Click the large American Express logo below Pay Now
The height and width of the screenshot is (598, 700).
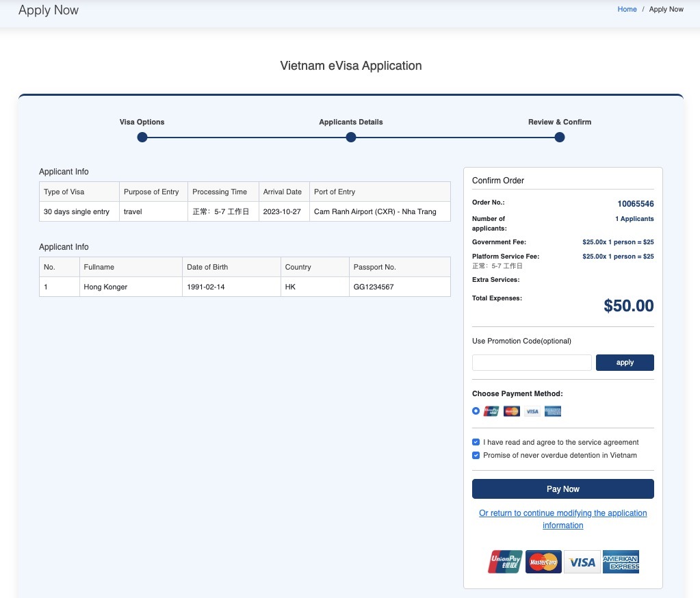(621, 562)
